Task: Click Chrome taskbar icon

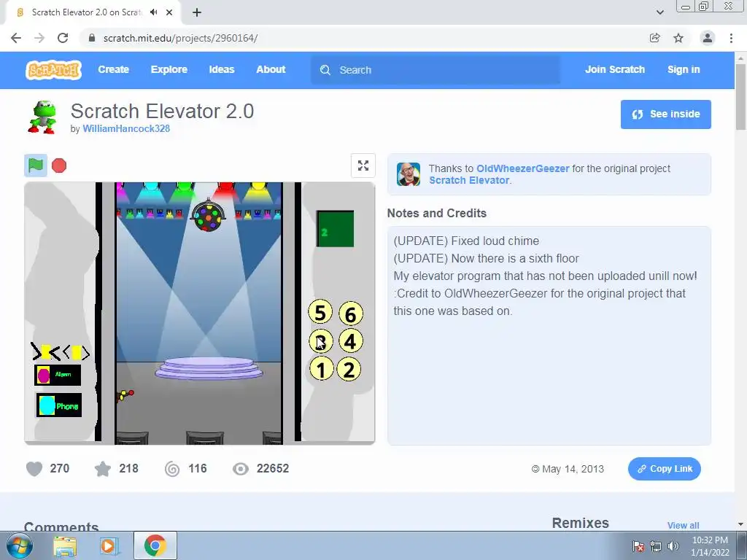Action: pyautogui.click(x=155, y=545)
